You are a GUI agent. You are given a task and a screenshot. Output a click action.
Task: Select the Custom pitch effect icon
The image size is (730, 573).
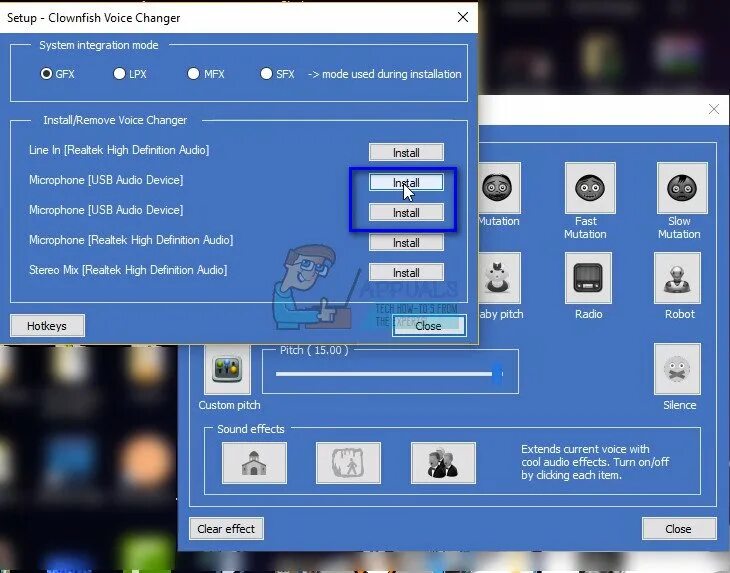tap(227, 369)
